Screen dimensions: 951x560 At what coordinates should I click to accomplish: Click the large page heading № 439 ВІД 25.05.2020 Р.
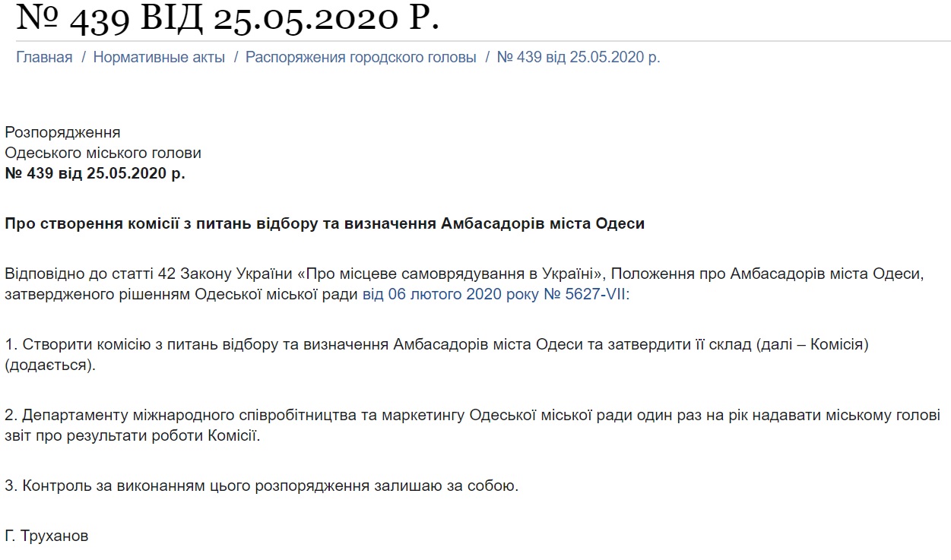(227, 18)
